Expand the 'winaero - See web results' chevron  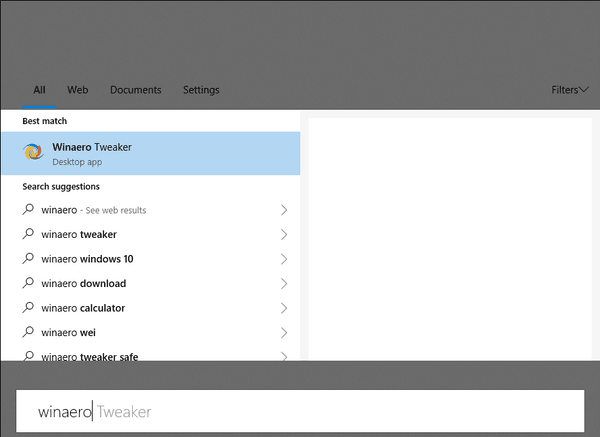tap(284, 210)
